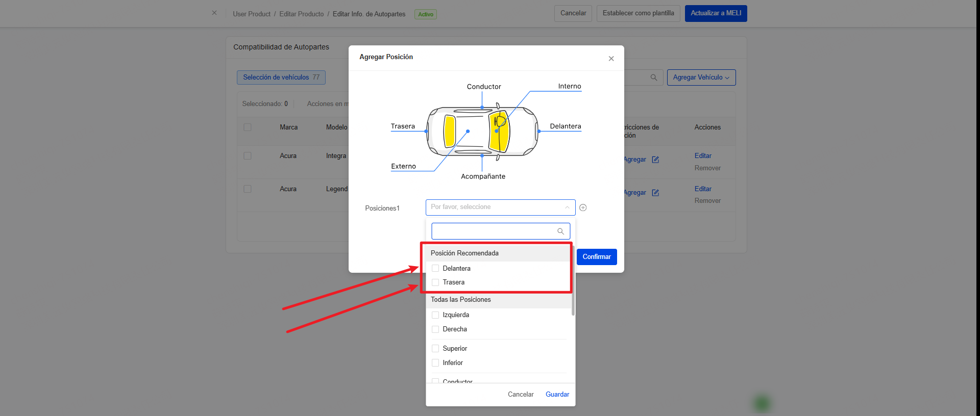Close the editor with top-left X icon
This screenshot has width=980, height=416.
click(214, 13)
